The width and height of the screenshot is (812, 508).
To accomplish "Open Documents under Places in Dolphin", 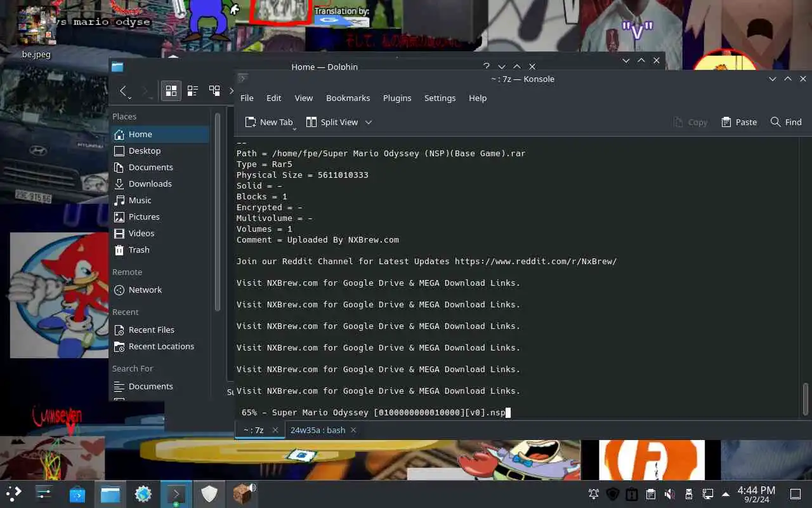I will 160,167.
